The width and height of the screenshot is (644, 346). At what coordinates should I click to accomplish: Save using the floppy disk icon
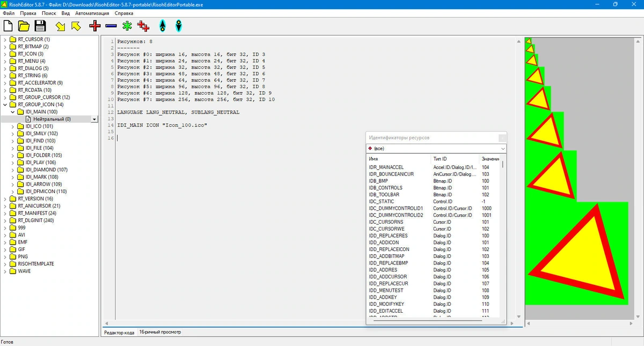(x=40, y=25)
